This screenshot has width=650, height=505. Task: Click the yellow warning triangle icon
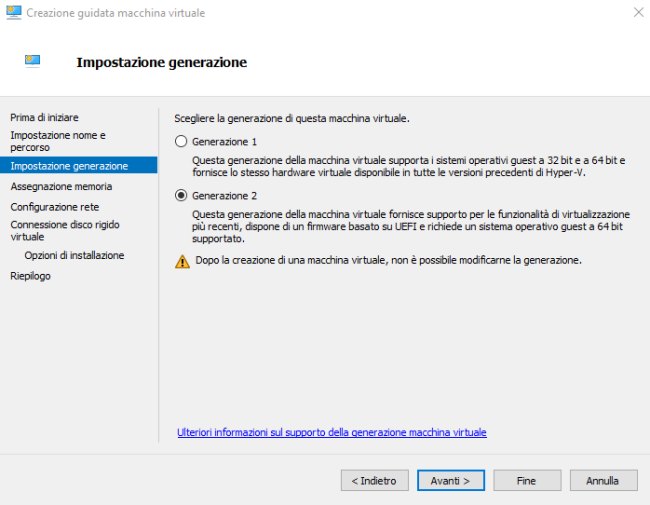pyautogui.click(x=182, y=261)
